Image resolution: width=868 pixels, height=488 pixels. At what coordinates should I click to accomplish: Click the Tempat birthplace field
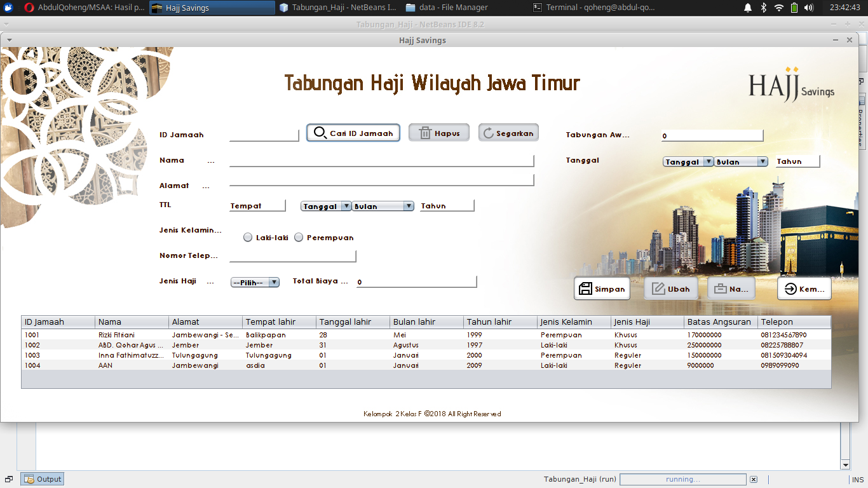258,205
